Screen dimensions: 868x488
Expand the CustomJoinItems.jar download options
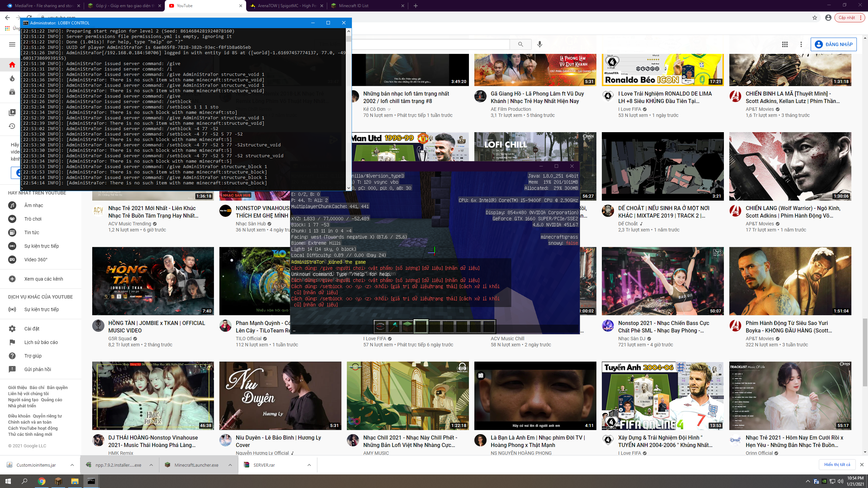72,465
